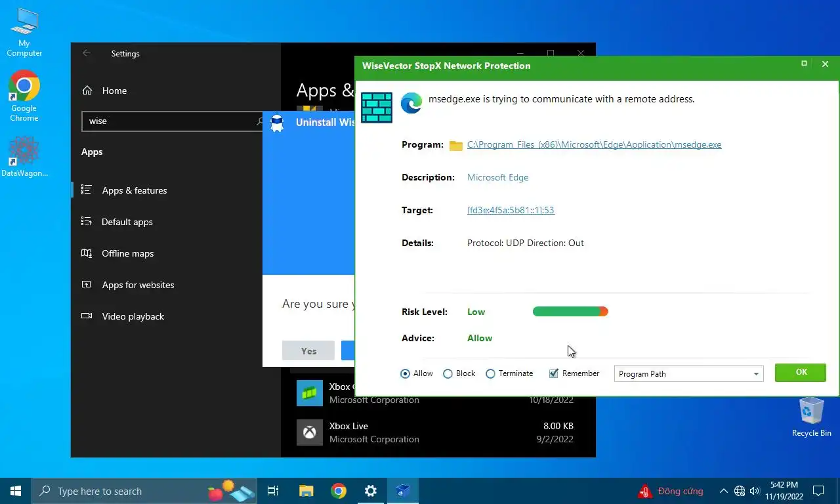Viewport: 840px width, 504px height.
Task: Maximize the WiseVector StopX alert window
Action: pos(804,64)
